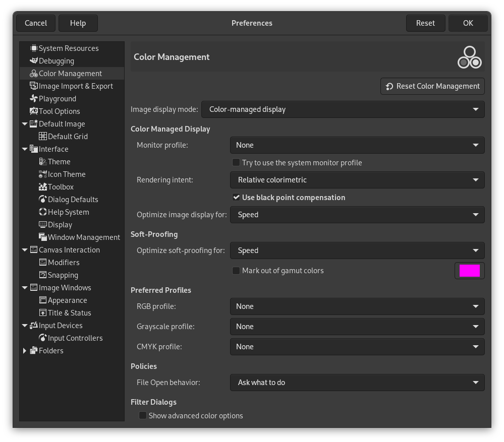
Task: Click the Input Devices icon
Action: pos(34,326)
